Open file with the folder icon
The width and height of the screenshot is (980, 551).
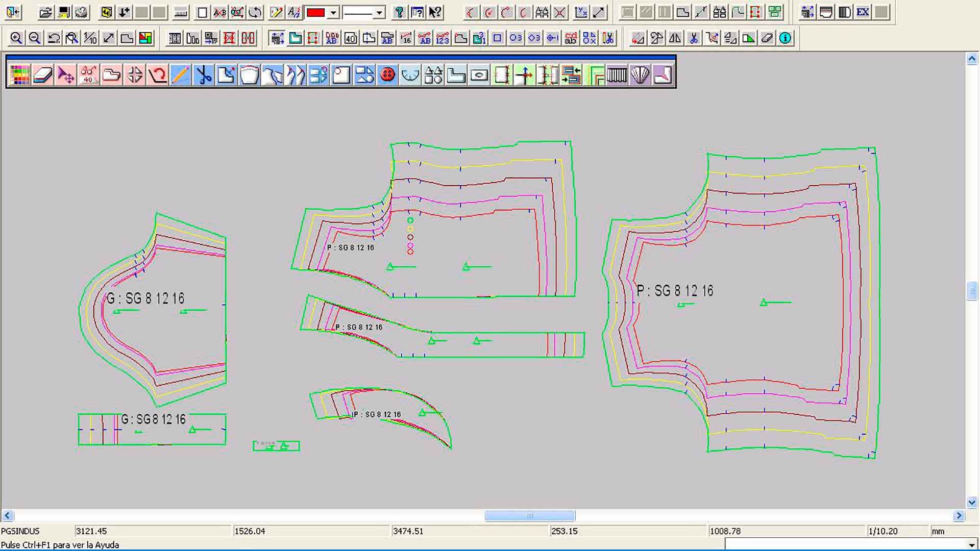[x=45, y=12]
